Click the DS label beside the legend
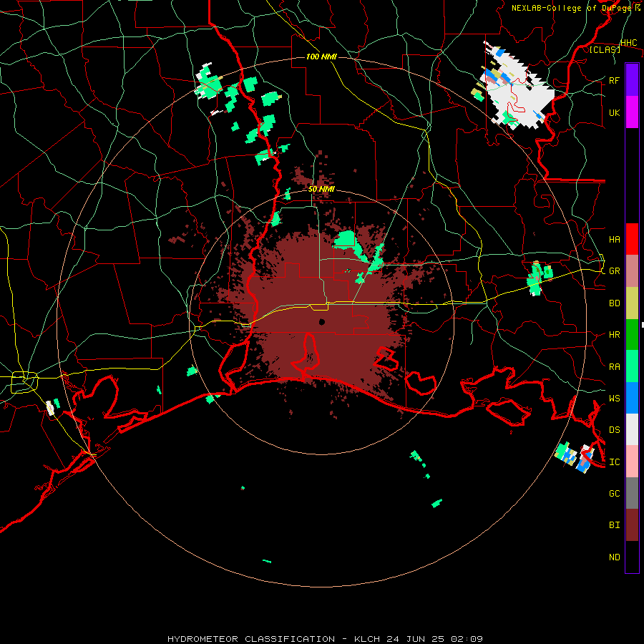Viewport: 644px width, 644px height. [x=615, y=429]
